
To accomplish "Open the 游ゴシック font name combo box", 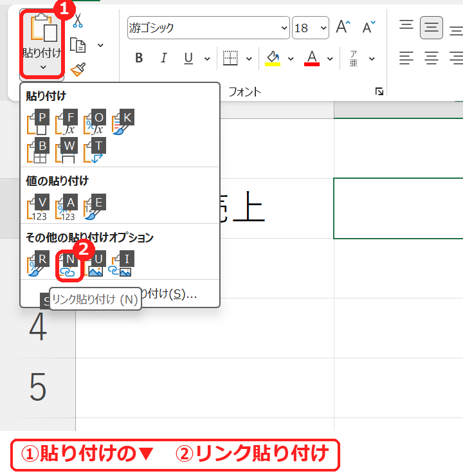I will tap(208, 28).
